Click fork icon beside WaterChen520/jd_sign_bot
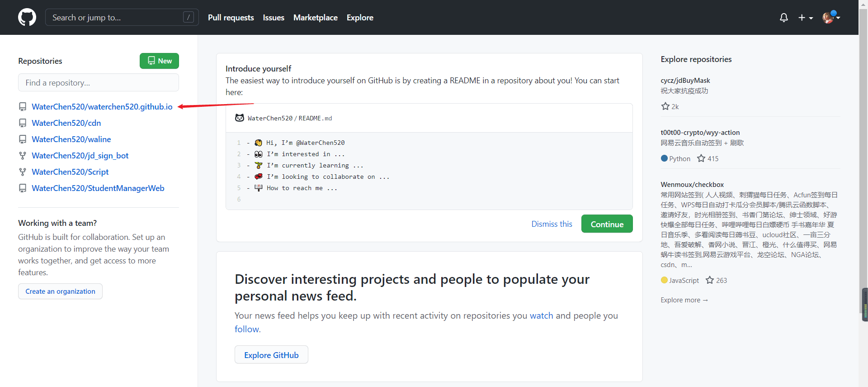This screenshot has height=387, width=868. [23, 156]
